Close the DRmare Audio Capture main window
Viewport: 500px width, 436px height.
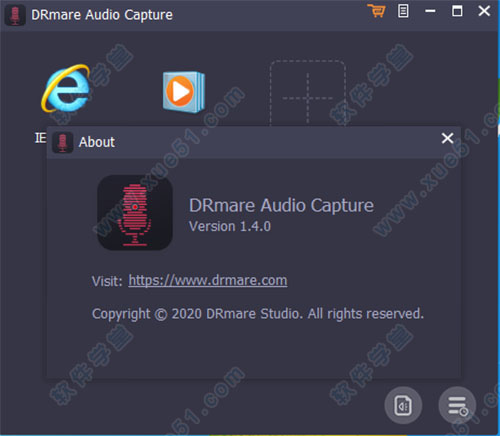coord(484,11)
